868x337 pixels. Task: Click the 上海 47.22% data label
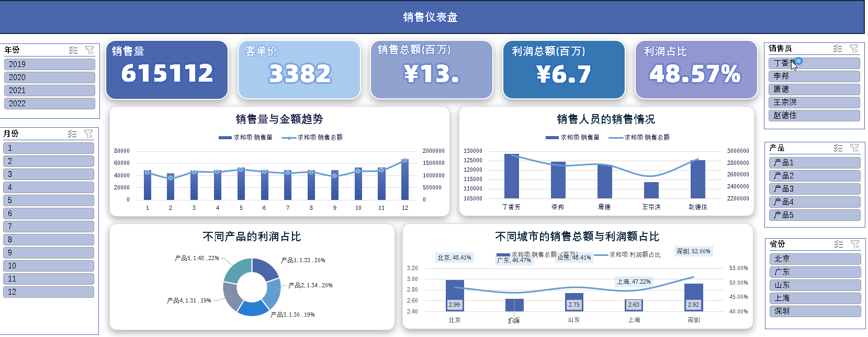pos(634,282)
